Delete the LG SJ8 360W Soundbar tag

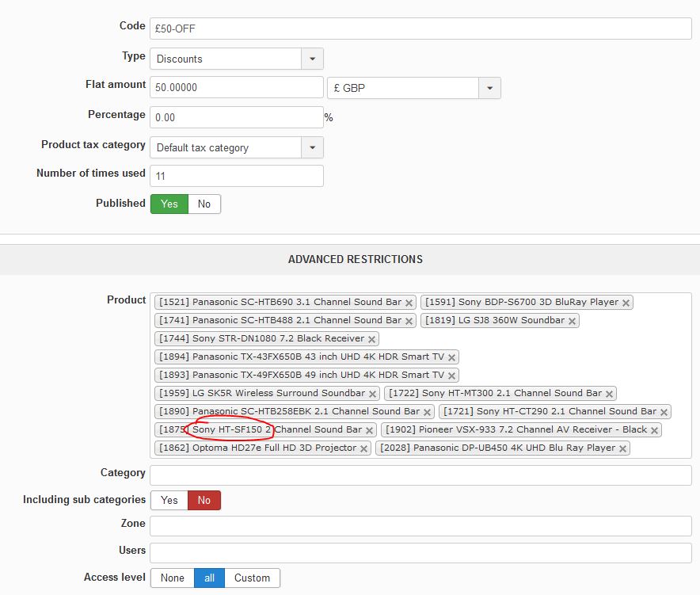pyautogui.click(x=572, y=321)
